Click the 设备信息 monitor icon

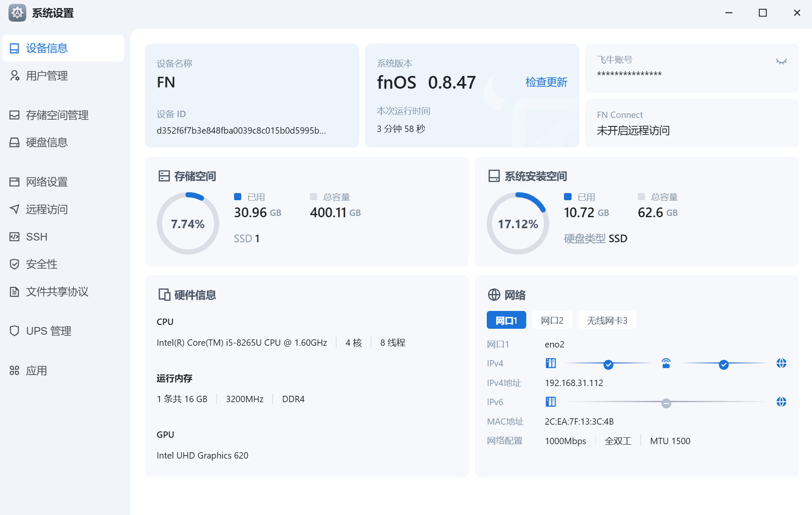pyautogui.click(x=14, y=48)
